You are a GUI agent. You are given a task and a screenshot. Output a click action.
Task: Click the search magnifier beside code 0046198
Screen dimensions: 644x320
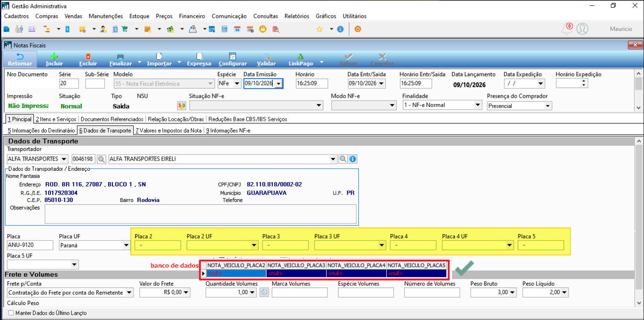click(101, 159)
